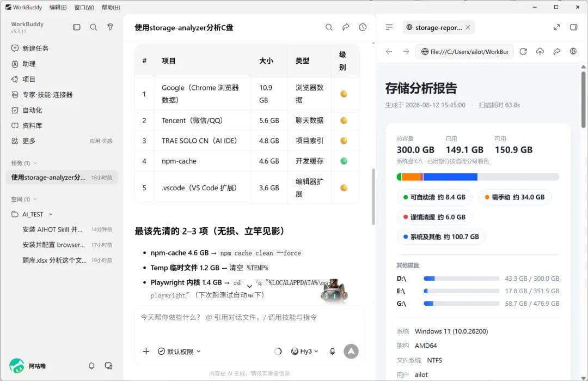Open conversation history clock icon
Image resolution: width=588 pixels, height=381 pixels.
click(363, 27)
